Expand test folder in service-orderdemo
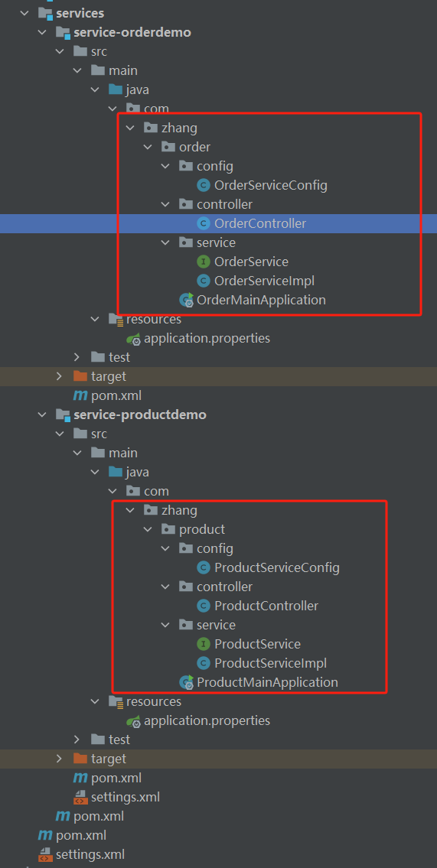Viewport: 437px width, 868px height. (x=77, y=357)
